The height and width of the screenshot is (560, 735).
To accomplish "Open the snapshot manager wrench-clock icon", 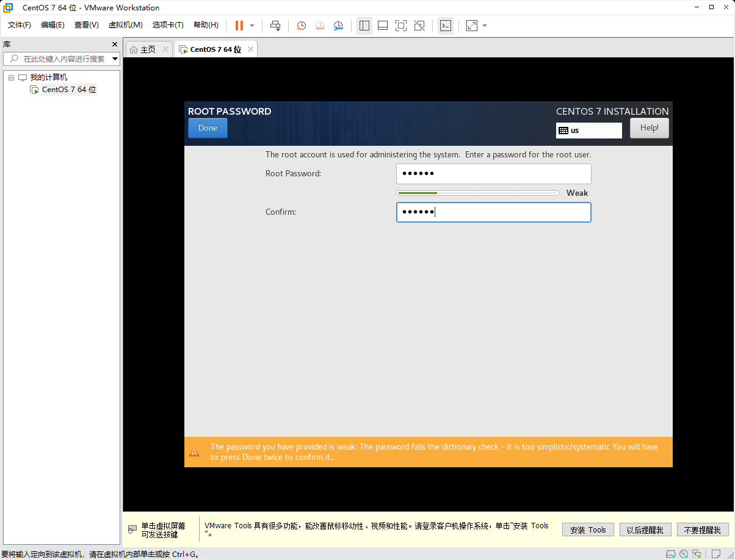I will pos(338,26).
